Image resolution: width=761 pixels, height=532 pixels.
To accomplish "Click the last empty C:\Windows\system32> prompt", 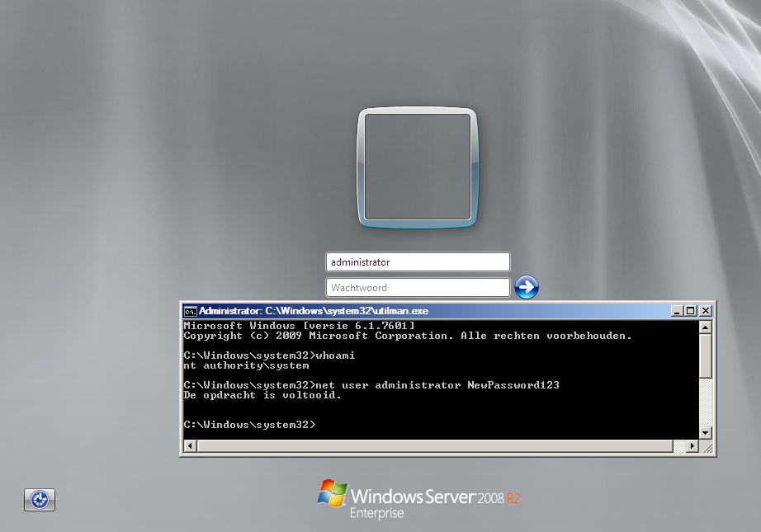I will point(249,425).
